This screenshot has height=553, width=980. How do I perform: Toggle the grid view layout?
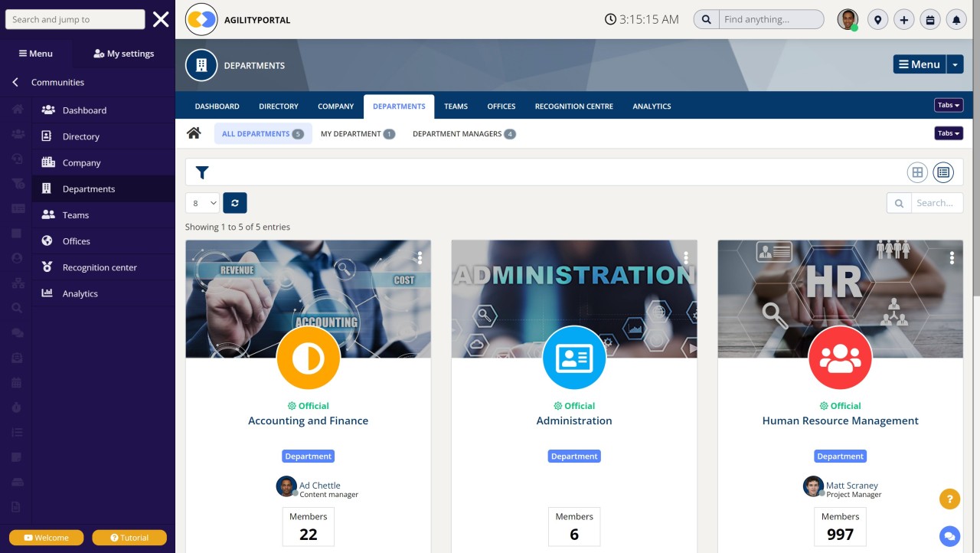click(x=917, y=172)
